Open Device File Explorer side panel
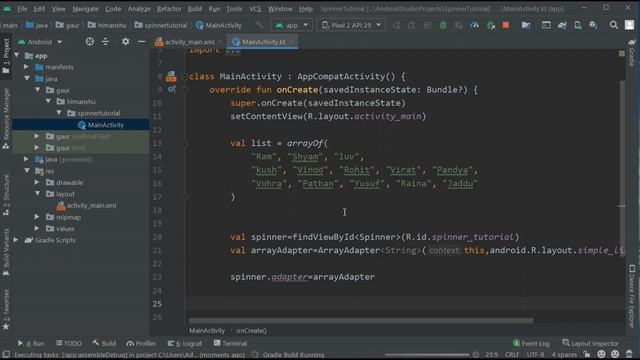 click(632, 295)
